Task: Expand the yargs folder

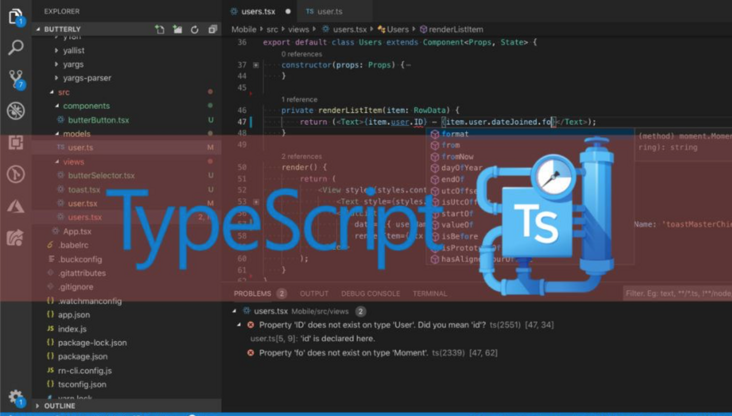Action: (x=56, y=64)
